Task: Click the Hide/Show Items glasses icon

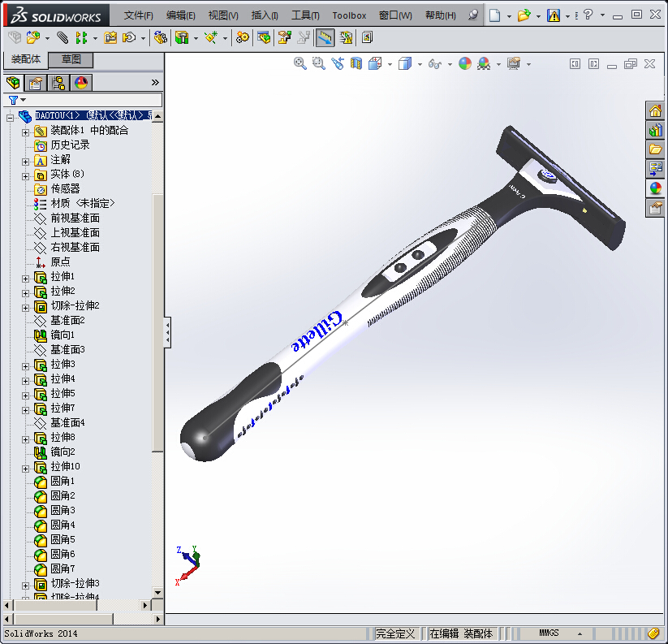Action: (434, 64)
